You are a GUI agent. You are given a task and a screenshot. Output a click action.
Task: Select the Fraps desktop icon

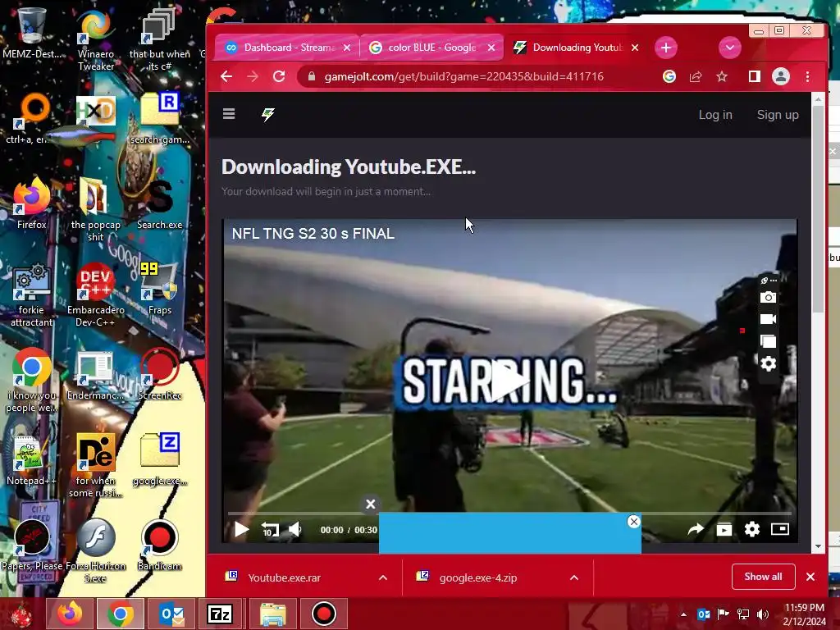point(160,288)
